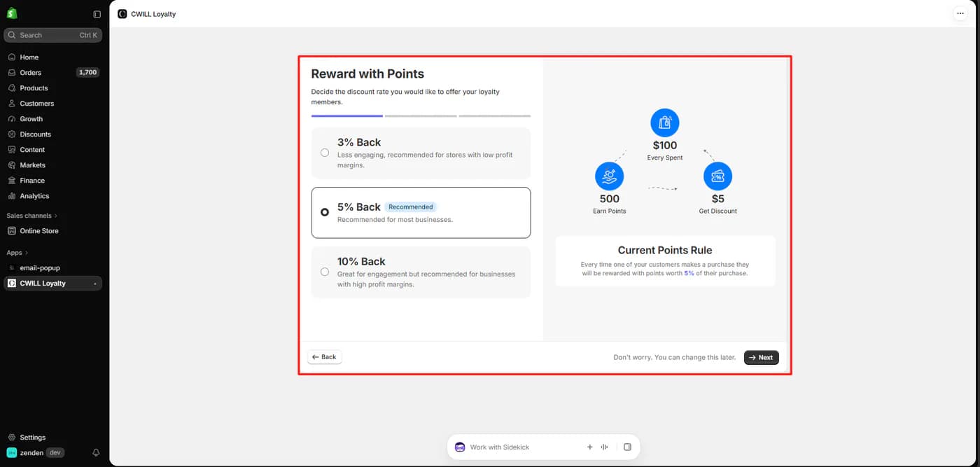Click the Growth icon in sidebar
Image resolution: width=980 pixels, height=467 pixels.
click(x=12, y=119)
